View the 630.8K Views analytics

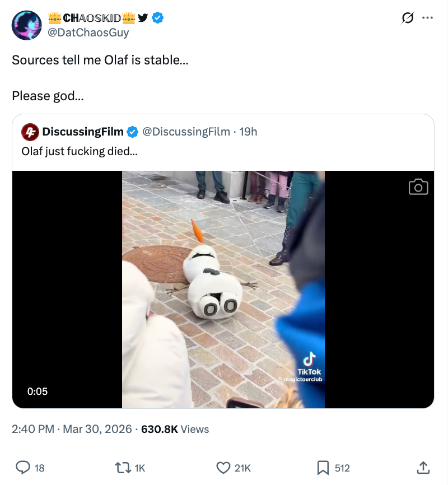click(175, 429)
